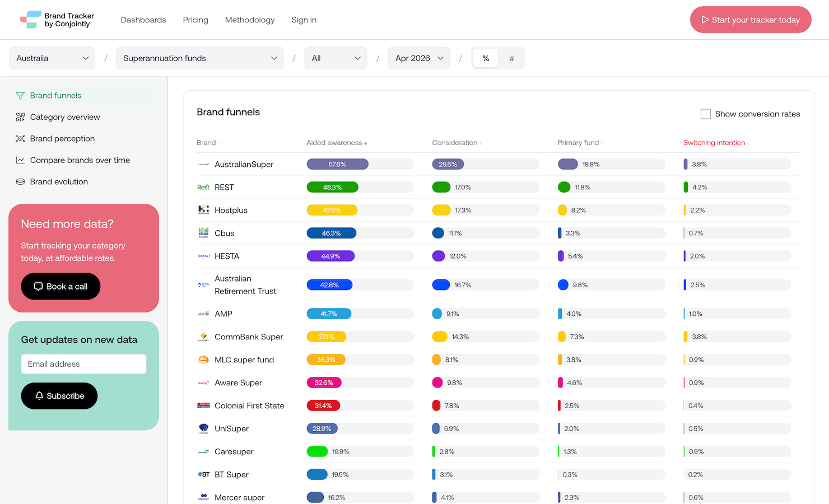This screenshot has height=504, width=829.
Task: Sort by Aided awareness column
Action: pos(337,143)
